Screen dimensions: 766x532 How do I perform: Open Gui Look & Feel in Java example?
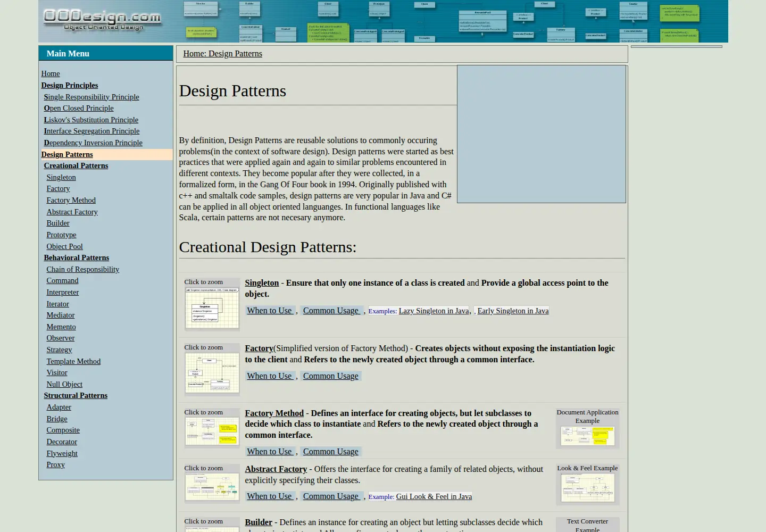434,496
